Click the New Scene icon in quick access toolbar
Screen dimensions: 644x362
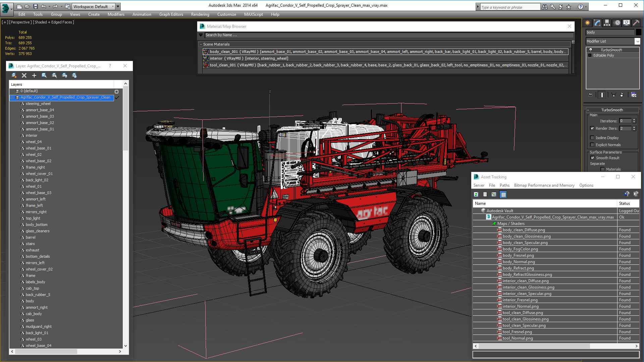(x=19, y=6)
